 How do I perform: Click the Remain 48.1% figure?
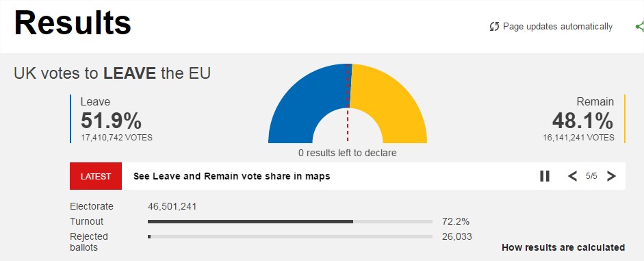[583, 121]
